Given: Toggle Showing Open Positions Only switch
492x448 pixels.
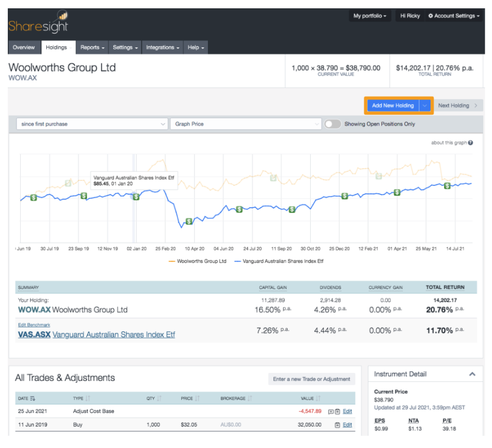Looking at the screenshot, I should click(x=333, y=124).
